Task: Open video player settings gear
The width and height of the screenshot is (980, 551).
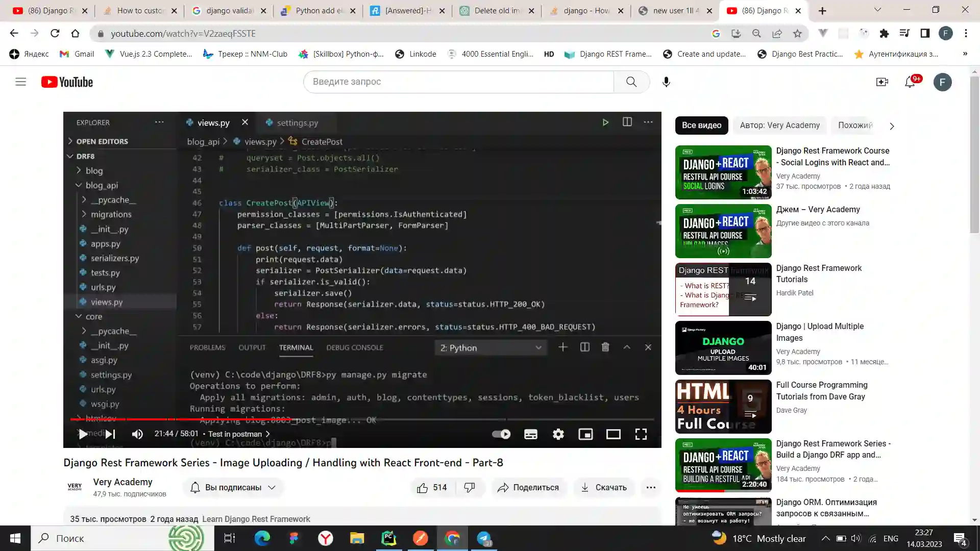Action: coord(558,434)
